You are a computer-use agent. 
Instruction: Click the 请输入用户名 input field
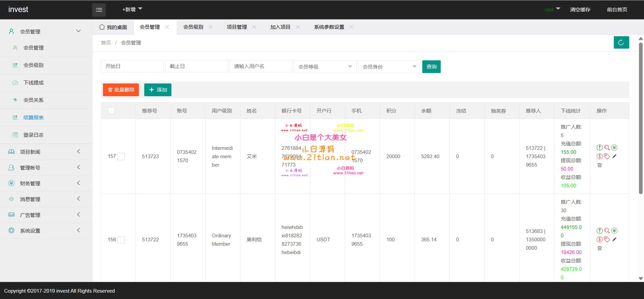click(261, 66)
